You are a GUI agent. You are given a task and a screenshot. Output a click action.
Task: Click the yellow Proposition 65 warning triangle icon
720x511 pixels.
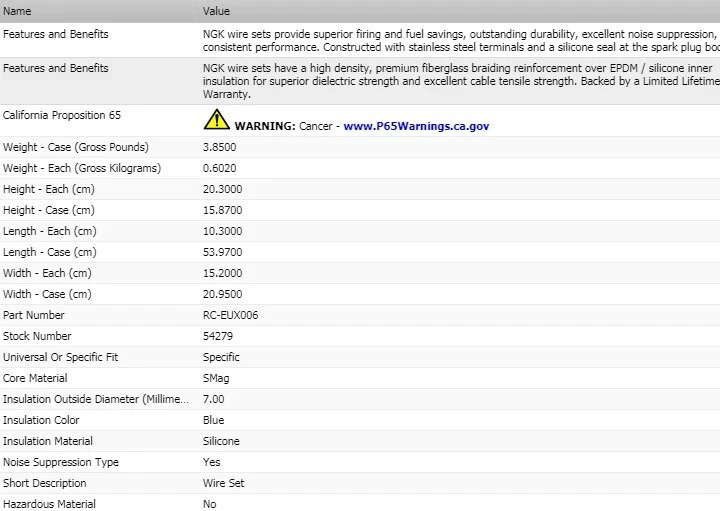click(x=216, y=119)
